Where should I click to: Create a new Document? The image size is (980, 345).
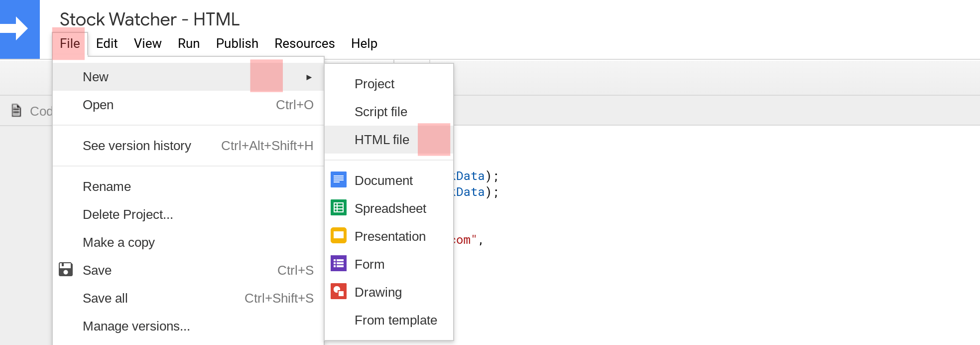point(389,180)
